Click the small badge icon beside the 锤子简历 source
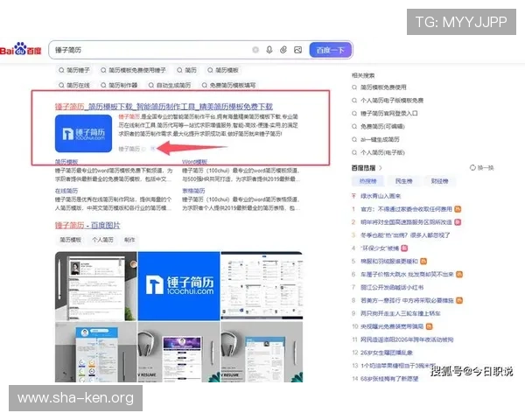Viewport: 525px width, 420px height. pyautogui.click(x=152, y=149)
